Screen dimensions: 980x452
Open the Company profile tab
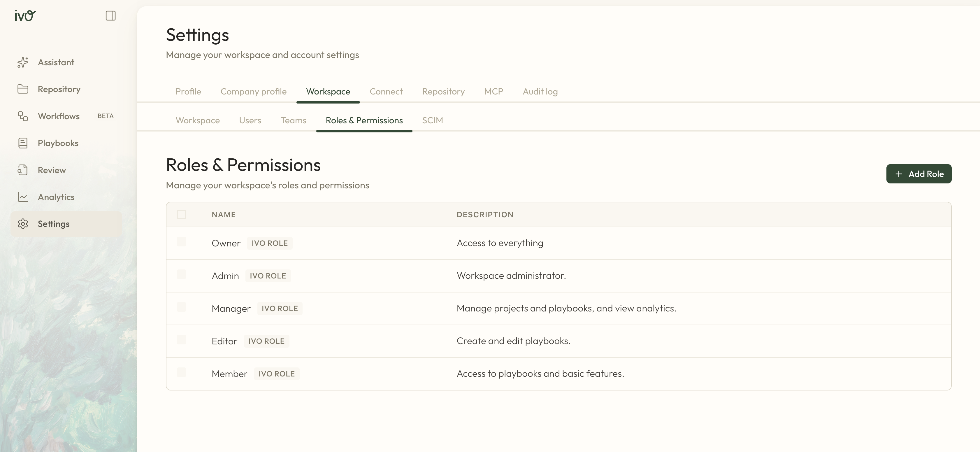253,92
